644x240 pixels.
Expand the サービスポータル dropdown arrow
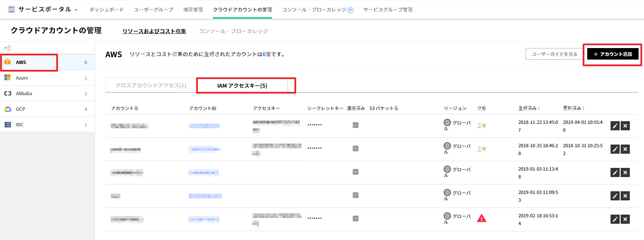[76, 10]
